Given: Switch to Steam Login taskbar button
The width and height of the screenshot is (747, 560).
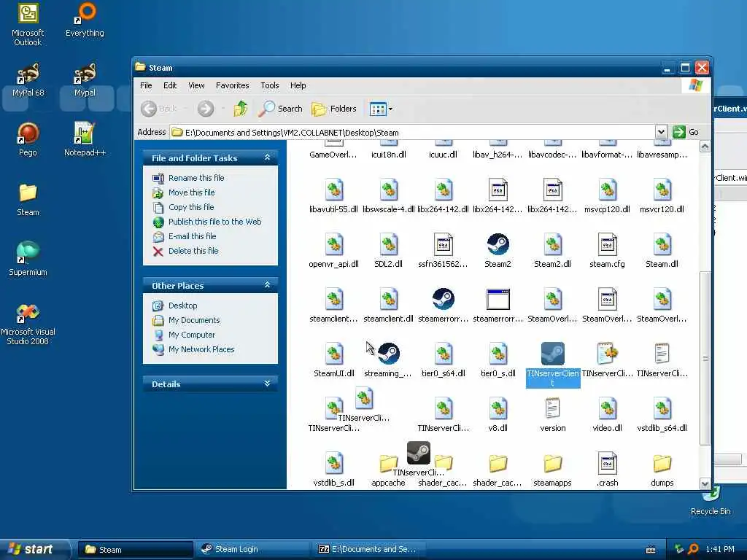Looking at the screenshot, I should (x=253, y=549).
